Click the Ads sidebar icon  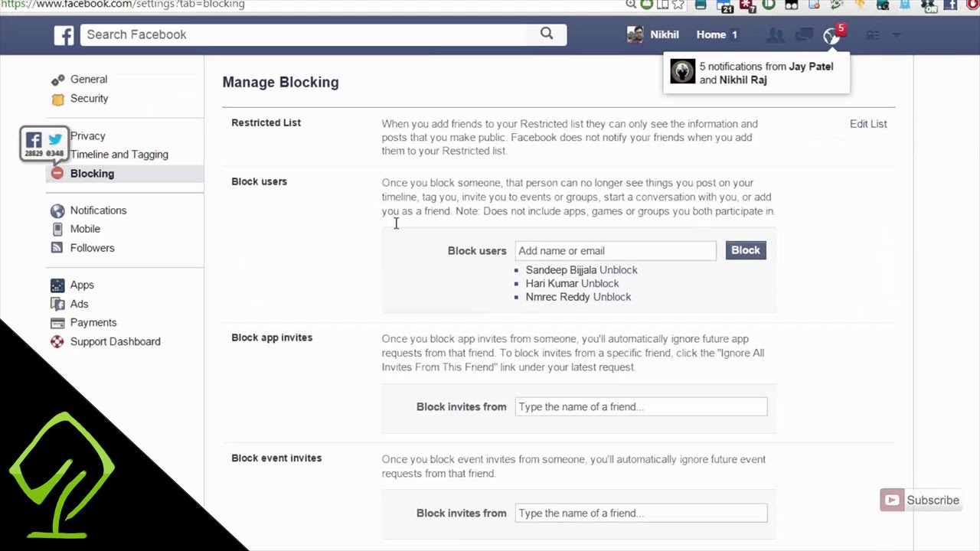[57, 304]
